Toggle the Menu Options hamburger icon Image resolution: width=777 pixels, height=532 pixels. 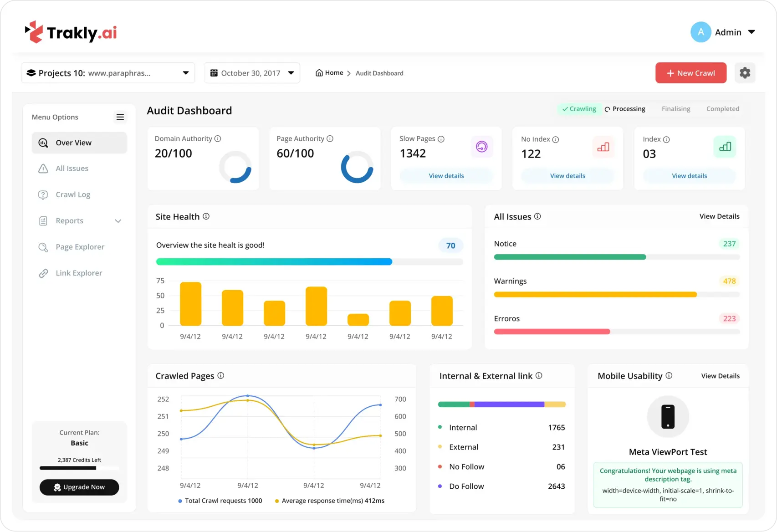(120, 117)
